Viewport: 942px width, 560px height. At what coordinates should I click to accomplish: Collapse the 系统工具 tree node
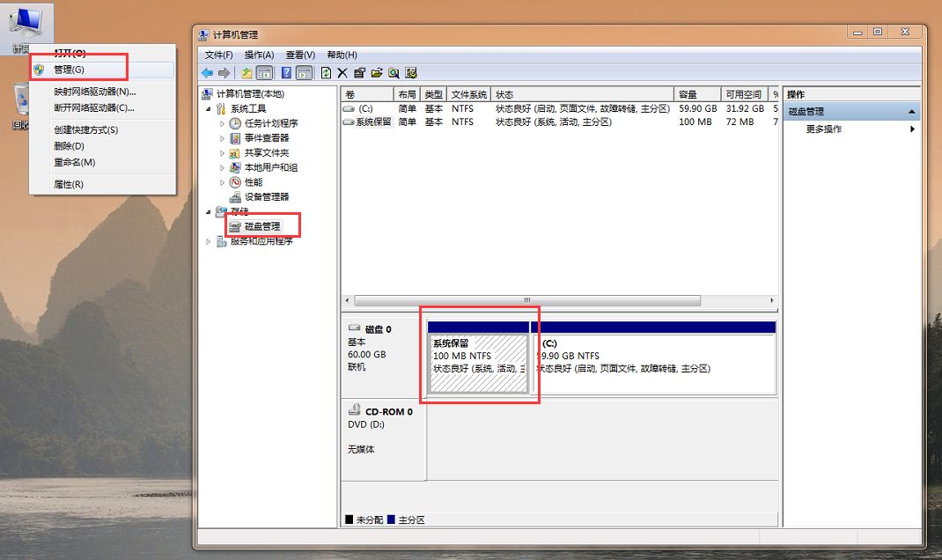(x=209, y=109)
